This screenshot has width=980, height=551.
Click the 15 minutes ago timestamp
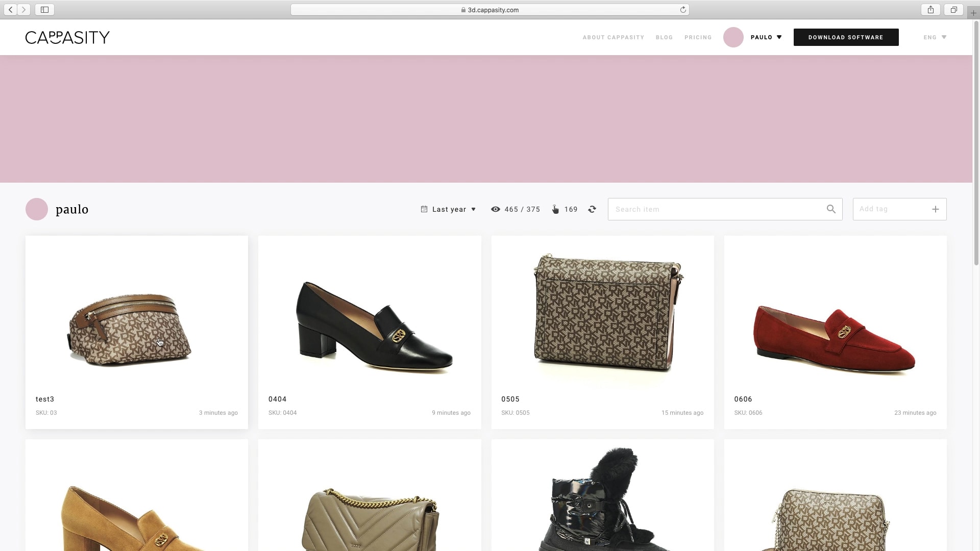click(x=682, y=413)
